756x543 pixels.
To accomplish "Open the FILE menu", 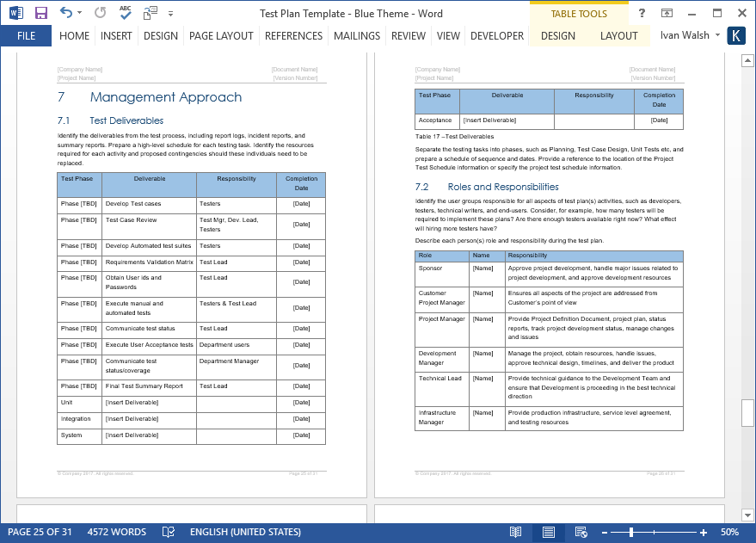I will pyautogui.click(x=26, y=36).
